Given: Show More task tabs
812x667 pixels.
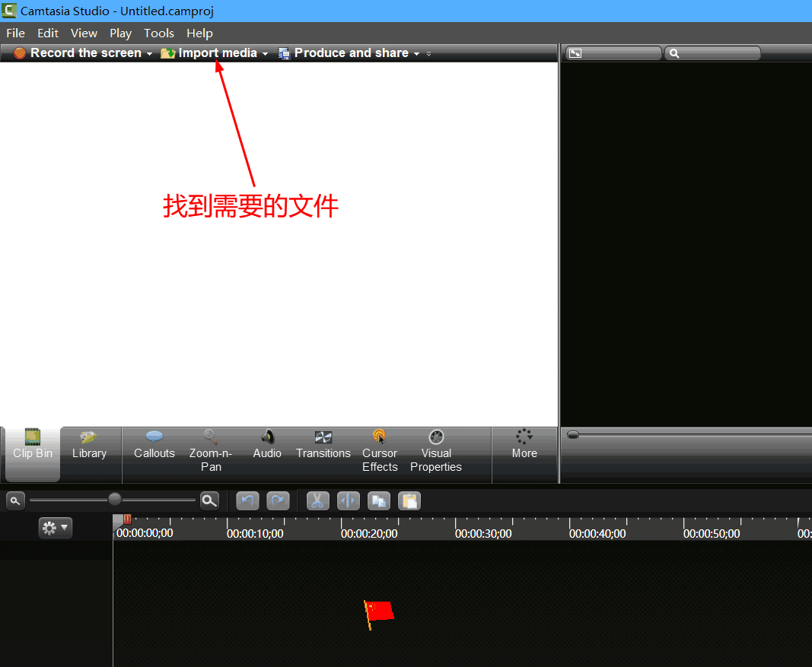Looking at the screenshot, I should tap(524, 444).
